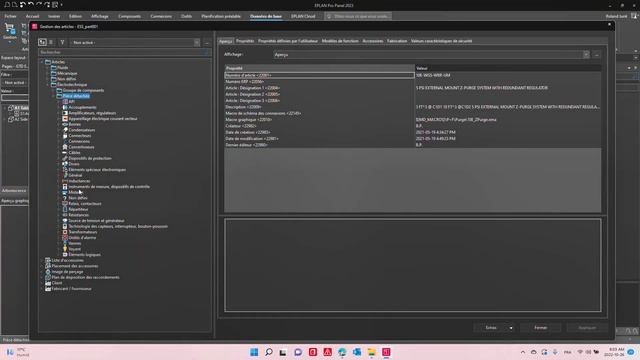Screen dimensions: 640x360
Task: Collapse the Articles root node
Action: 42,62
